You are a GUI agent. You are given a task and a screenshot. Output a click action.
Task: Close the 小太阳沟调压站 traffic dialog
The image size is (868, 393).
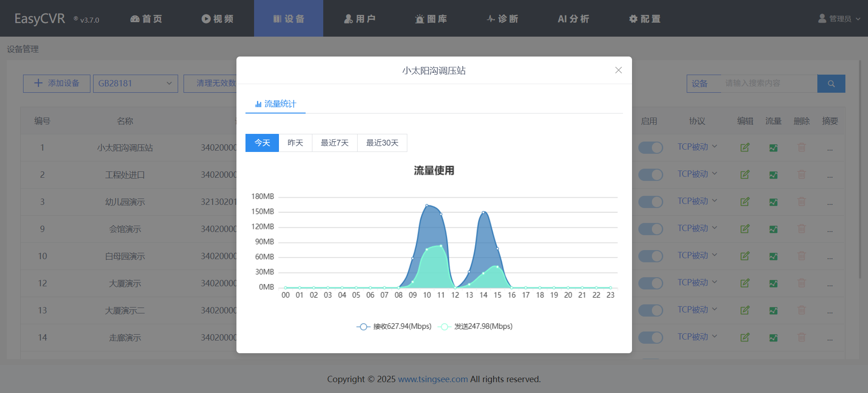pyautogui.click(x=618, y=70)
